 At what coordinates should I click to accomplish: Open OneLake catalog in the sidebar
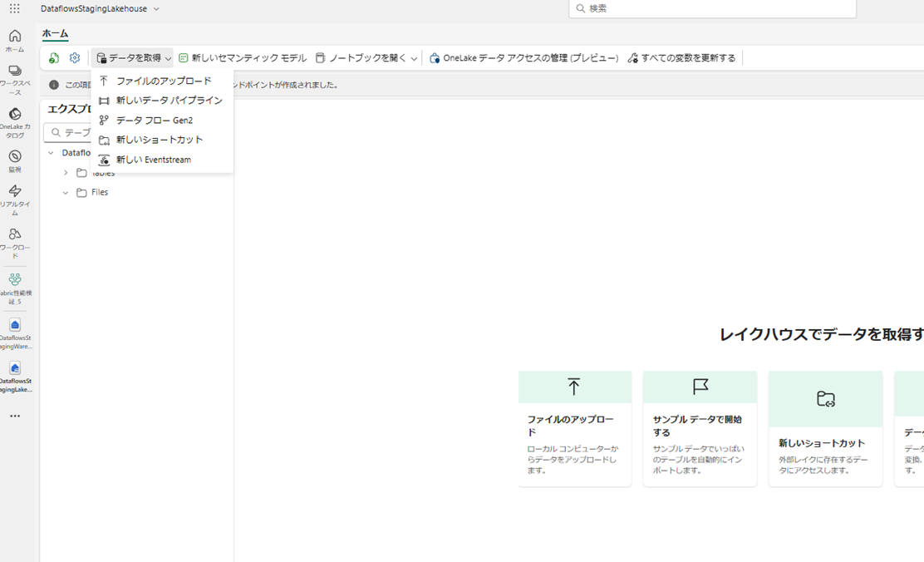(x=15, y=123)
